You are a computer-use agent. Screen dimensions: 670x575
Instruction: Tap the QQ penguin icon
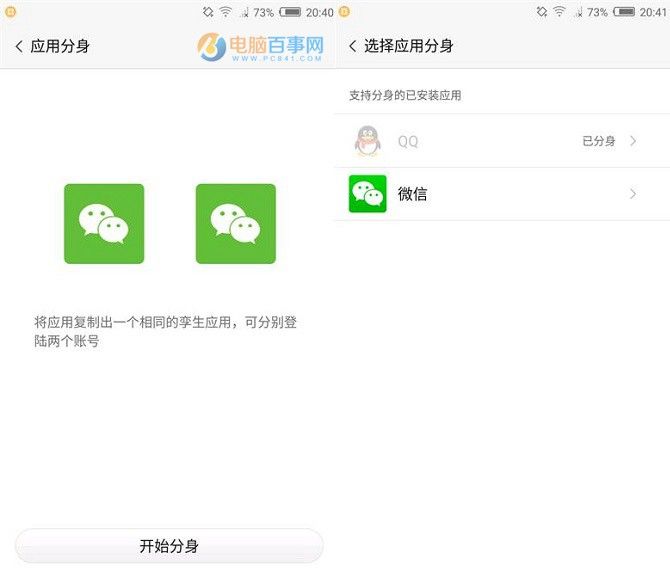[x=367, y=141]
